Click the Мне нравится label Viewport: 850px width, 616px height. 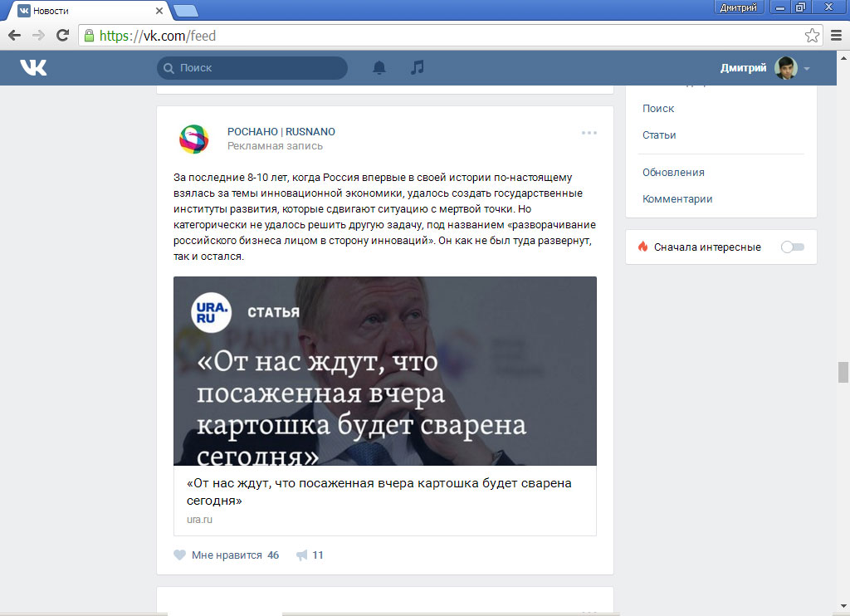[227, 555]
